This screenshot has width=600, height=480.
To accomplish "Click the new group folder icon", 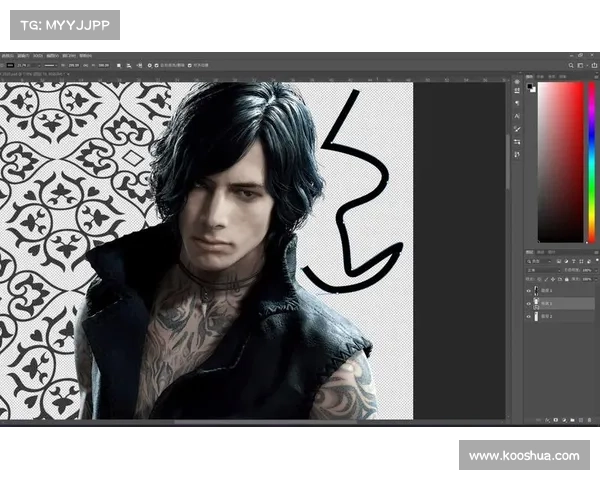I will [x=573, y=420].
